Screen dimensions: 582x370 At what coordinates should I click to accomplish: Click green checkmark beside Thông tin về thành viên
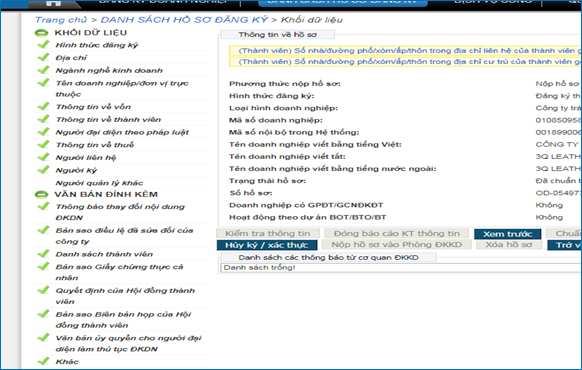(43, 119)
